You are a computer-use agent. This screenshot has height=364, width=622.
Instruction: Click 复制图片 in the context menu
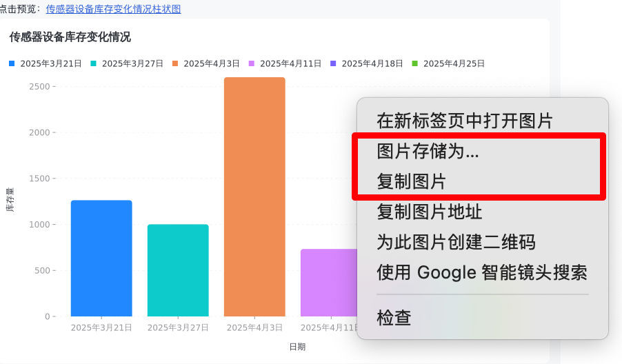click(412, 181)
